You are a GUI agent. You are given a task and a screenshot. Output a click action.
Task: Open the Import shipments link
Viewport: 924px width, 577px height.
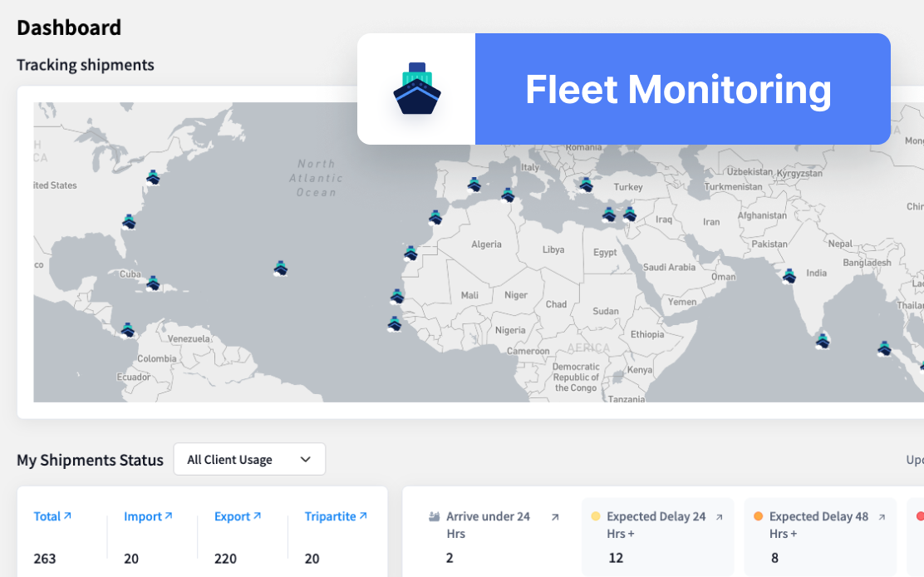148,516
